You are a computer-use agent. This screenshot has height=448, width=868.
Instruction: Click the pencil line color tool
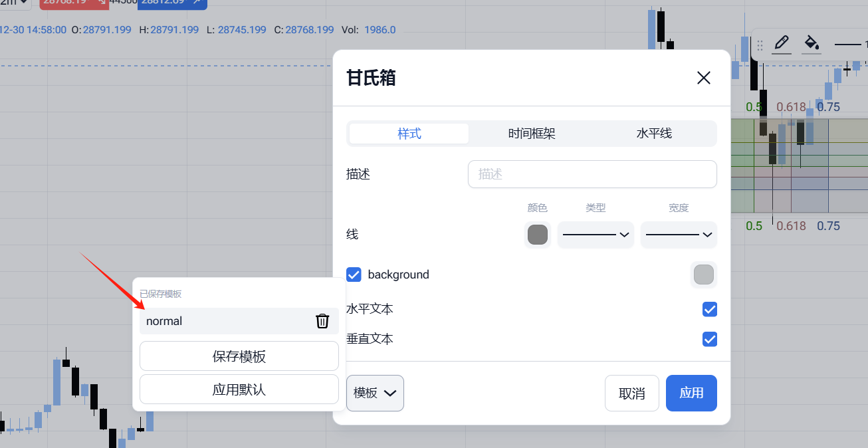[x=782, y=44]
